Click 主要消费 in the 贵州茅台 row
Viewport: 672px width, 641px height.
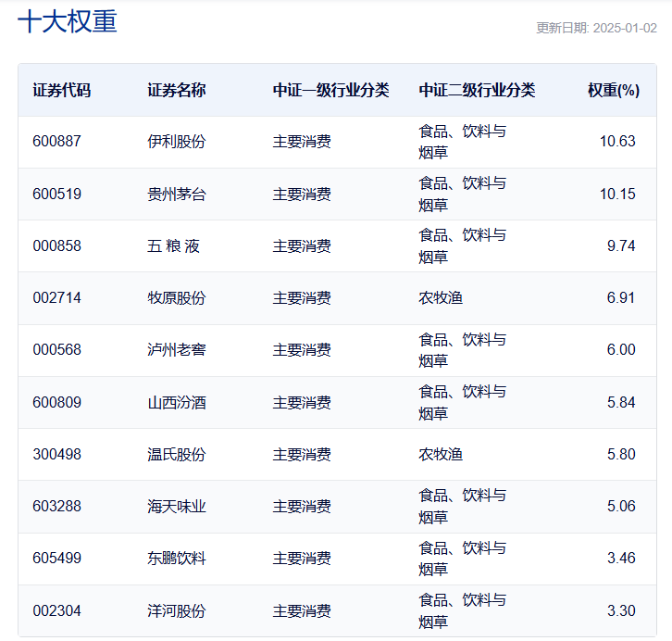click(302, 194)
